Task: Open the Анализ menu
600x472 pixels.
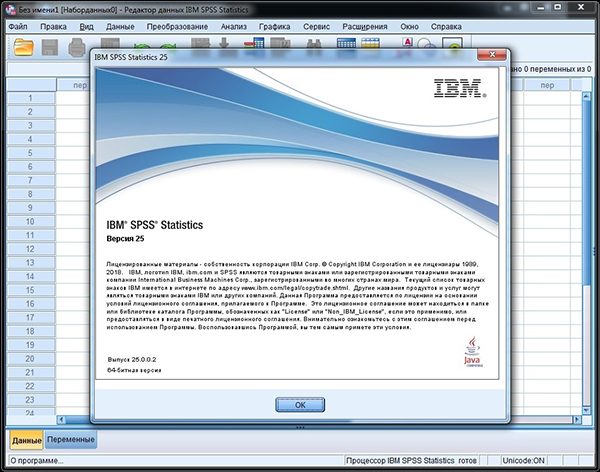Action: click(233, 27)
